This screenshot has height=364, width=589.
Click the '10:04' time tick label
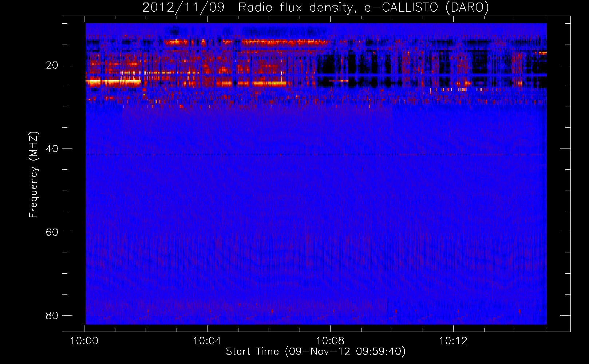[207, 341]
